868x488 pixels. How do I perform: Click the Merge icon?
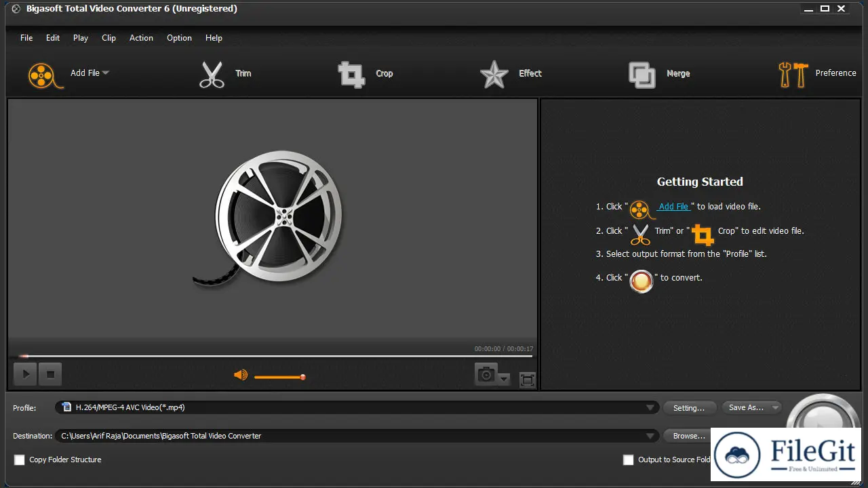[642, 75]
